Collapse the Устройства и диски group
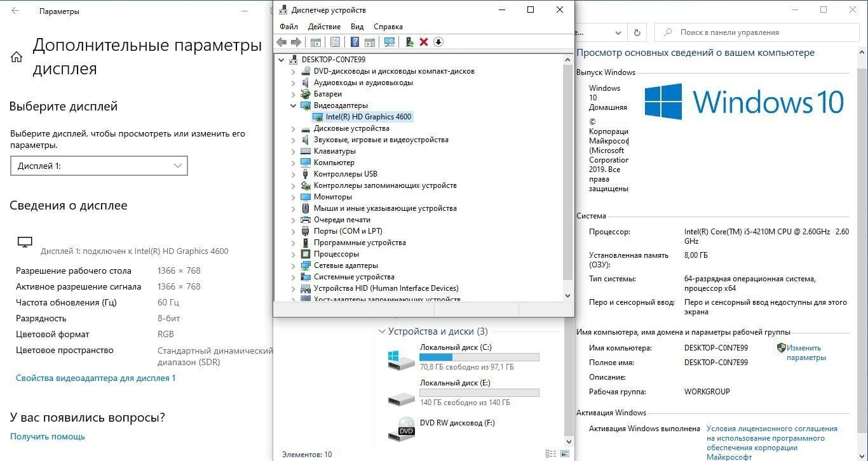This screenshot has height=461, width=868. 382,331
